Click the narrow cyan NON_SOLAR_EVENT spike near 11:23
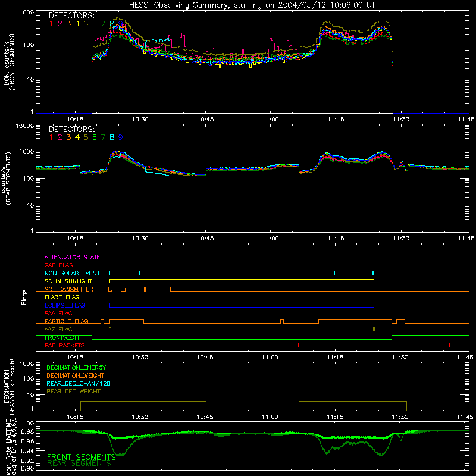The height and width of the screenshot is (476, 476). pos(373,273)
